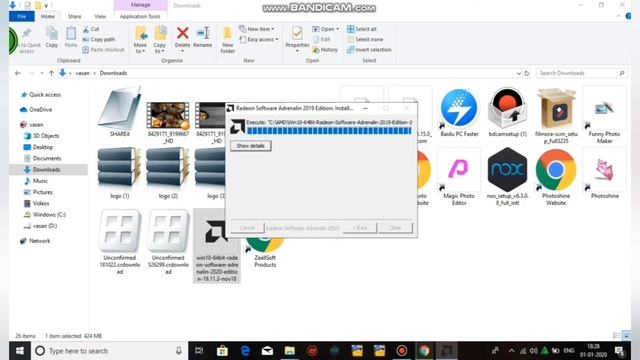This screenshot has width=640, height=360.
Task: Click Cancel in the Radeon installer
Action: click(247, 228)
